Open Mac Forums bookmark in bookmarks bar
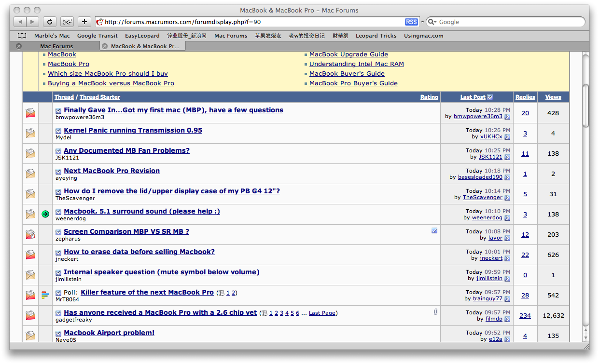The height and width of the screenshot is (364, 599). click(x=231, y=36)
